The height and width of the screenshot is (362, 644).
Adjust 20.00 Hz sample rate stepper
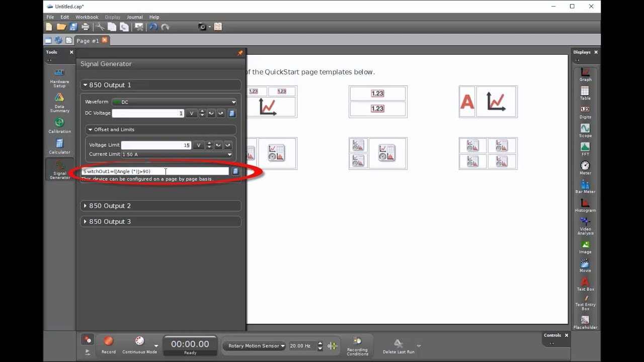[x=320, y=346]
